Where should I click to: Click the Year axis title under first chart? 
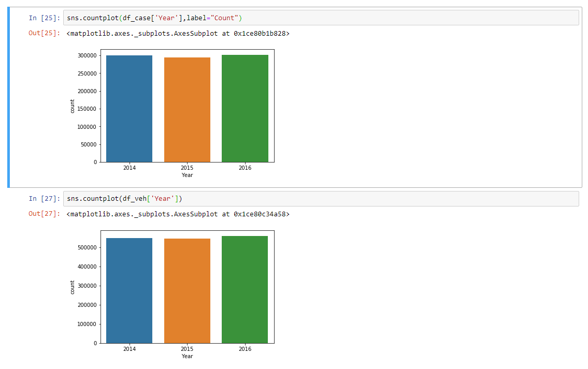(187, 175)
